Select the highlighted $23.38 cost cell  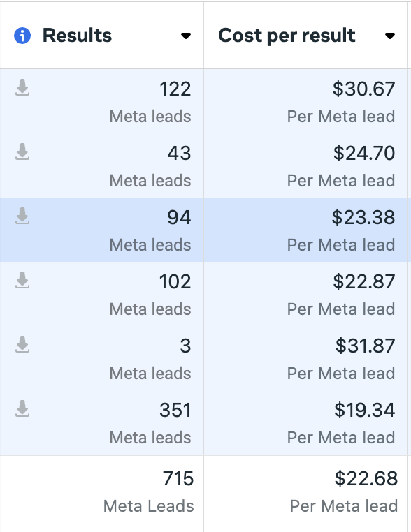pyautogui.click(x=305, y=230)
